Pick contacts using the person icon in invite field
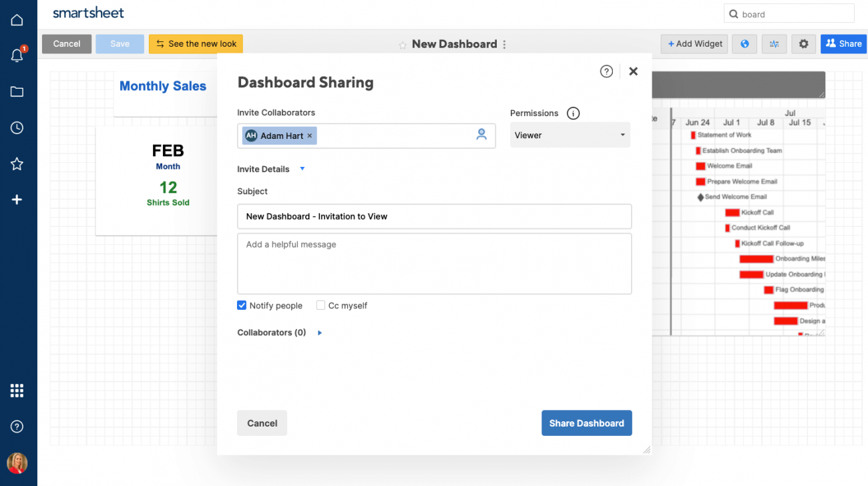The height and width of the screenshot is (486, 868). [481, 134]
